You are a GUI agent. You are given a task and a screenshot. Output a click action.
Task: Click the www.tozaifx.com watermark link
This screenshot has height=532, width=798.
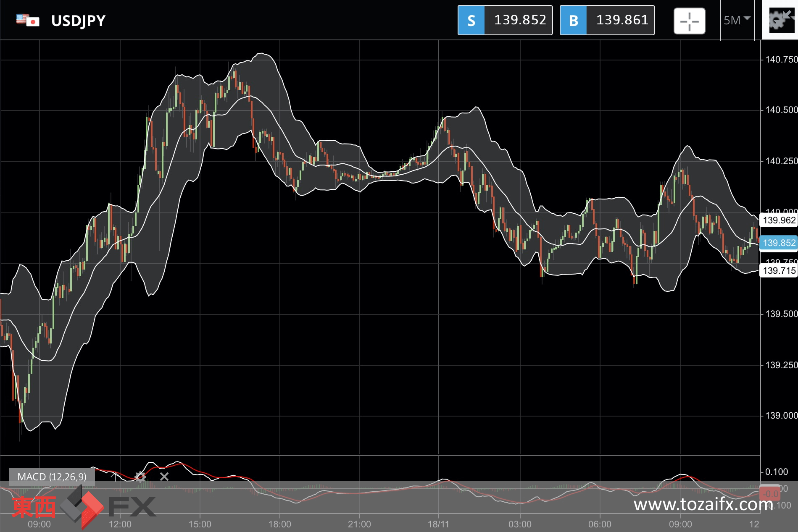coord(703,504)
